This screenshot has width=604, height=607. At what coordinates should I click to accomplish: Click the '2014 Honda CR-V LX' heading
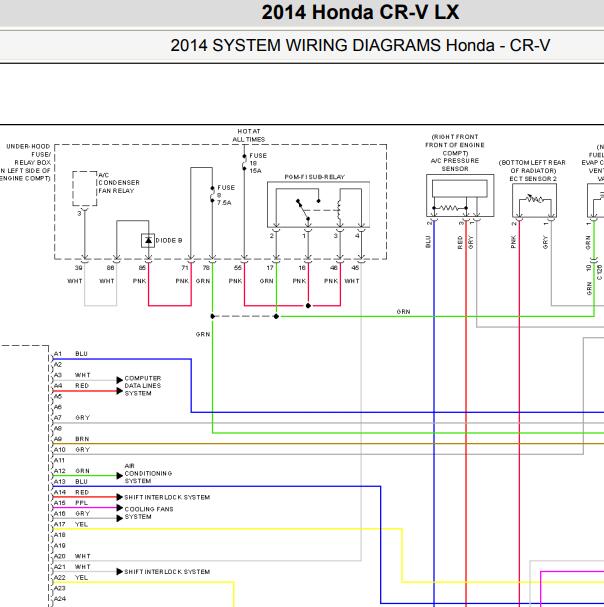point(360,12)
